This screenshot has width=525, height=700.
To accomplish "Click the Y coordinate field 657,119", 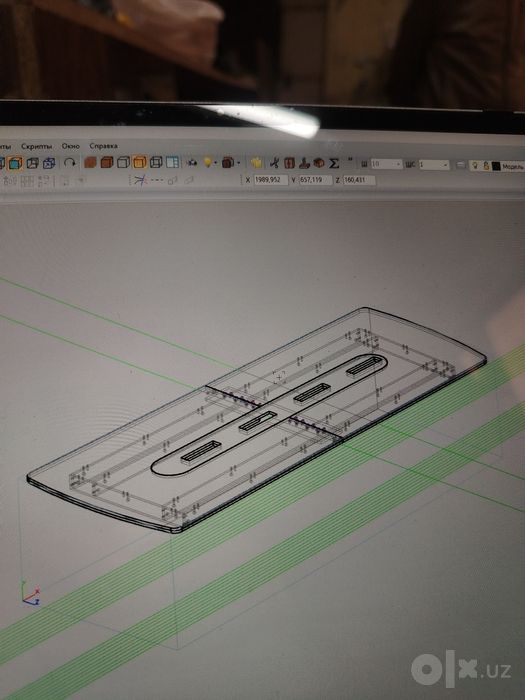I will pyautogui.click(x=315, y=180).
